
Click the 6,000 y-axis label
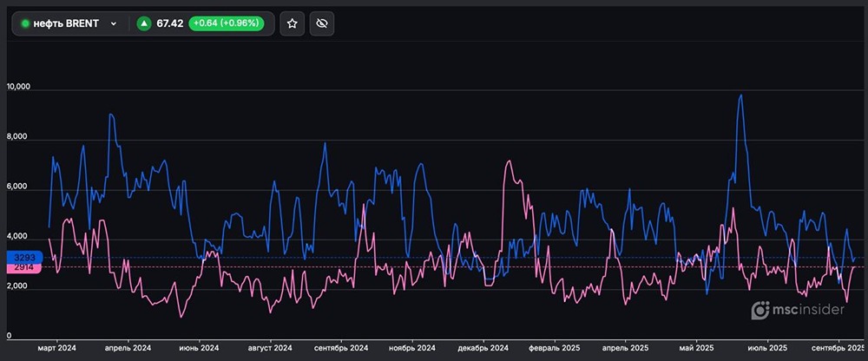click(x=16, y=187)
